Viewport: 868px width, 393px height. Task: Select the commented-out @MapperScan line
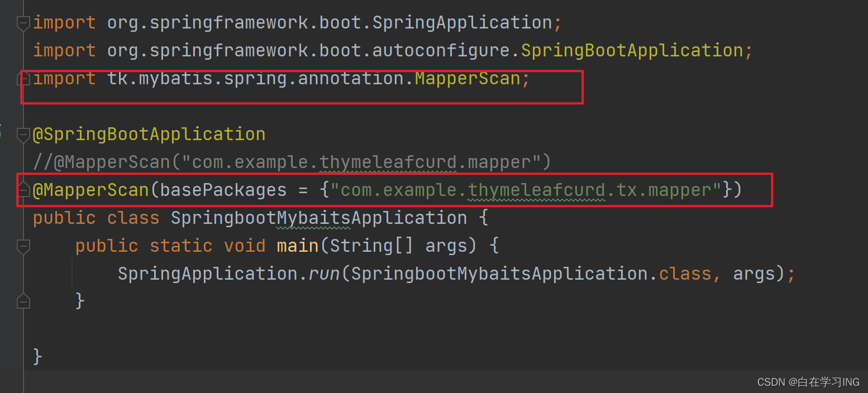[290, 162]
